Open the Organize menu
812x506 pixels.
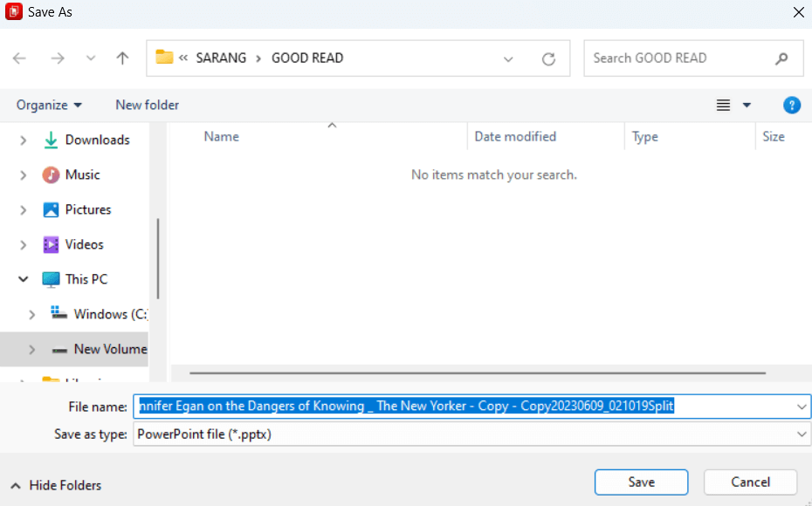click(x=49, y=105)
